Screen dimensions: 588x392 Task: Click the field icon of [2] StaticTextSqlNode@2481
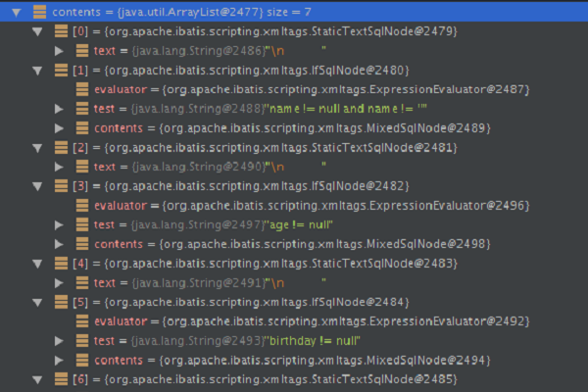coord(61,147)
